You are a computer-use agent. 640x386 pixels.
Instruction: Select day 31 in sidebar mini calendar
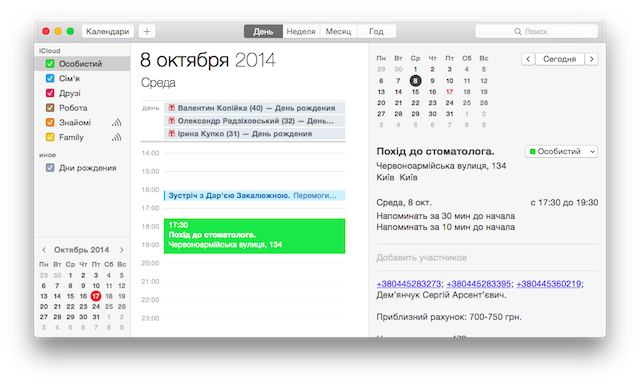pyautogui.click(x=96, y=317)
